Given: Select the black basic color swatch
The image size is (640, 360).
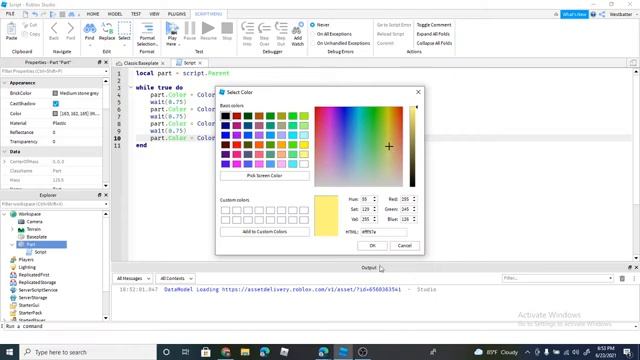Looking at the screenshot, I should [225, 116].
